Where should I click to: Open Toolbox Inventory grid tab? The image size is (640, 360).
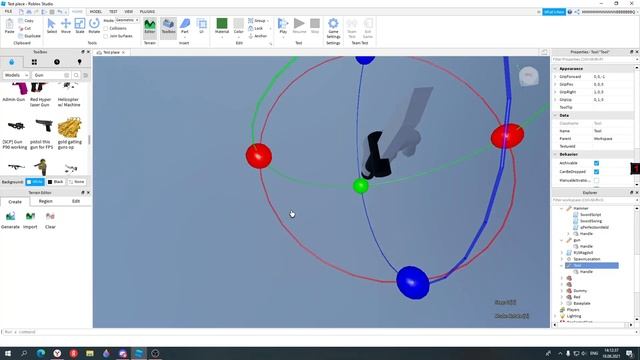[34, 62]
